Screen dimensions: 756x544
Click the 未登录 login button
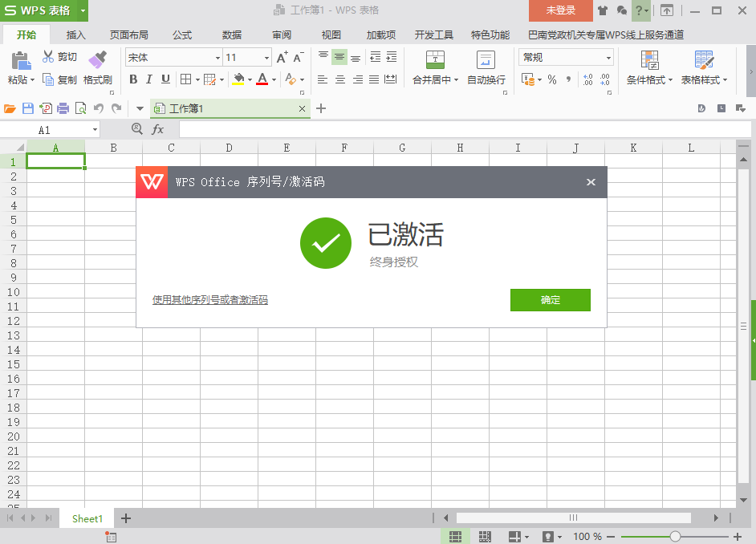click(x=561, y=10)
